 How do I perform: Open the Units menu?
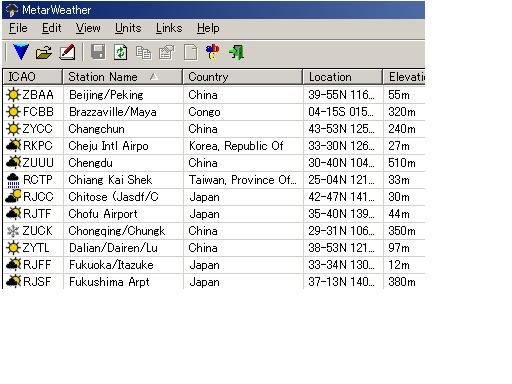pyautogui.click(x=128, y=28)
